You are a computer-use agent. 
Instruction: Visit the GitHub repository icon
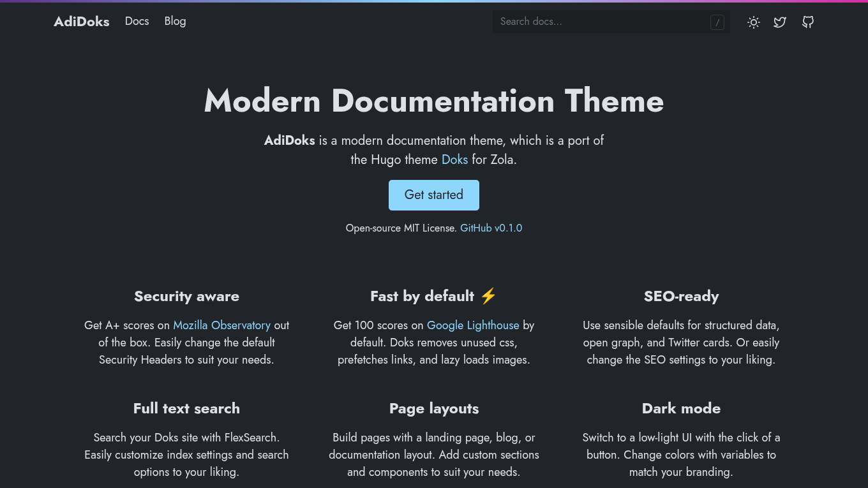tap(807, 22)
